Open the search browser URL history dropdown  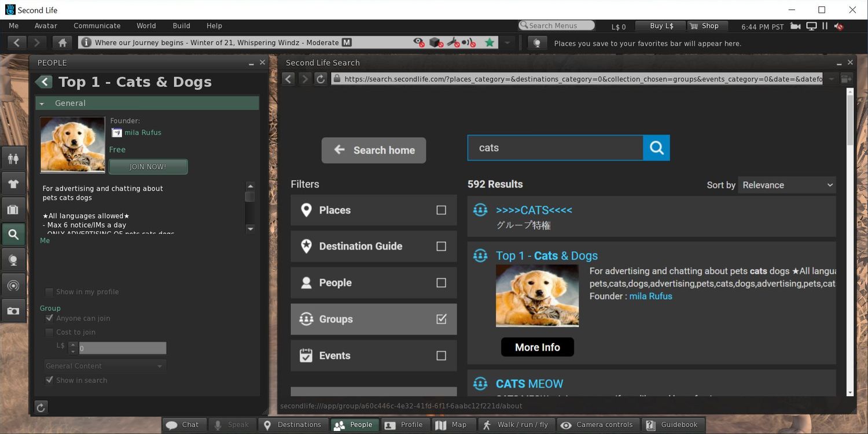click(x=832, y=79)
